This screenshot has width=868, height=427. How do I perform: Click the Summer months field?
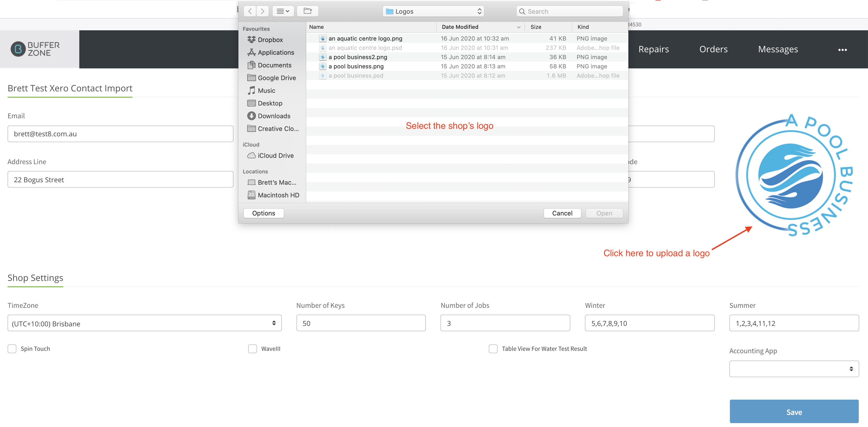(x=794, y=323)
